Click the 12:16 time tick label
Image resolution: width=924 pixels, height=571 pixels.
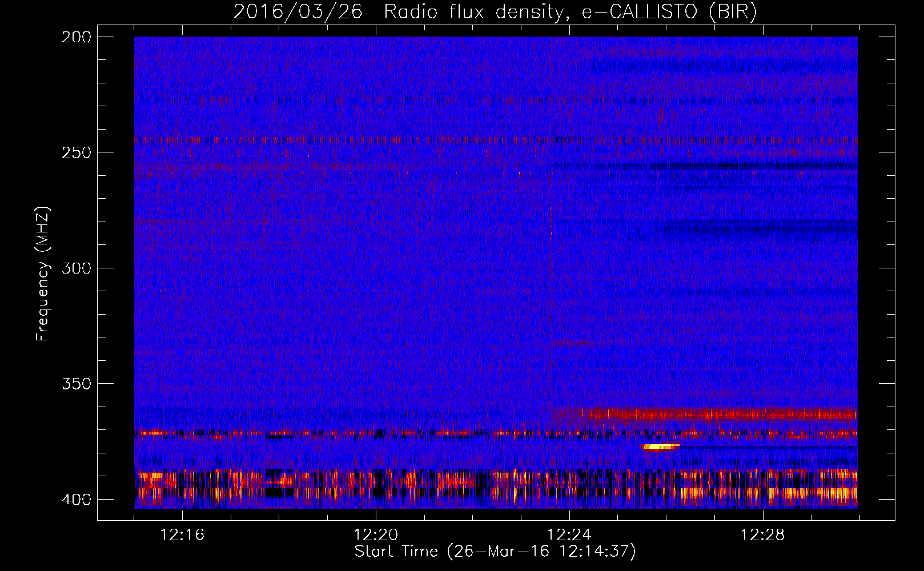point(182,535)
